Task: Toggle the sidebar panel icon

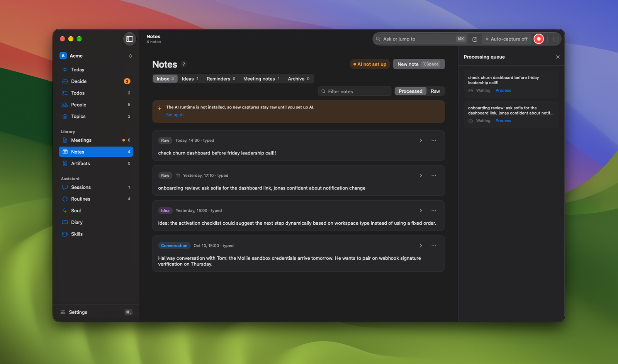Action: click(129, 39)
